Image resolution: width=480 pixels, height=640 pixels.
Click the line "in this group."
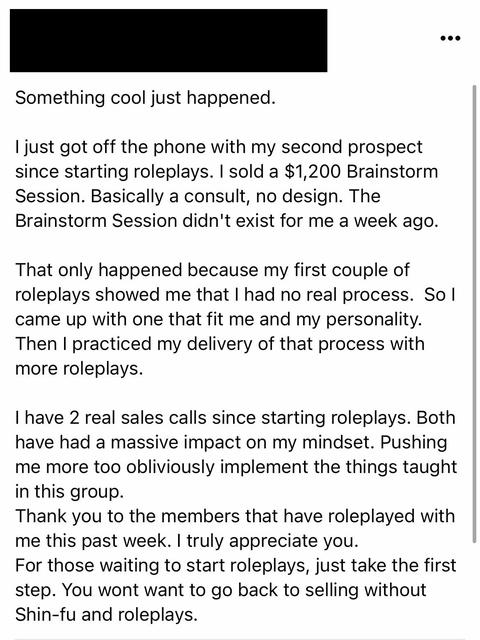(x=69, y=491)
